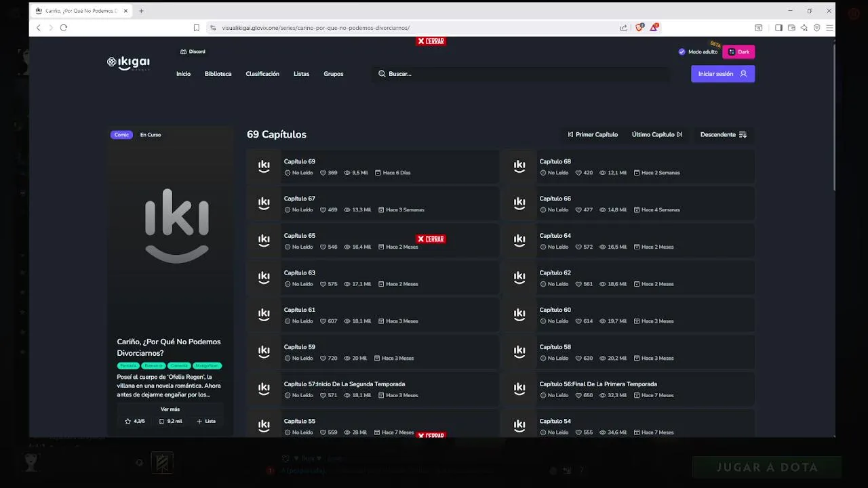Viewport: 868px width, 488px height.
Task: Like Capítulo 64 with heart icon
Action: [578, 247]
